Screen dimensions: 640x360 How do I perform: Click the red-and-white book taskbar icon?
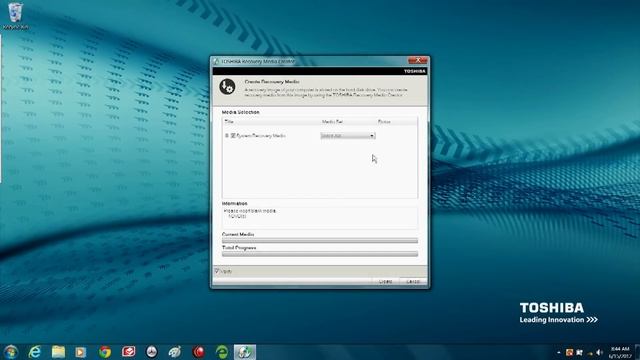[x=129, y=351]
